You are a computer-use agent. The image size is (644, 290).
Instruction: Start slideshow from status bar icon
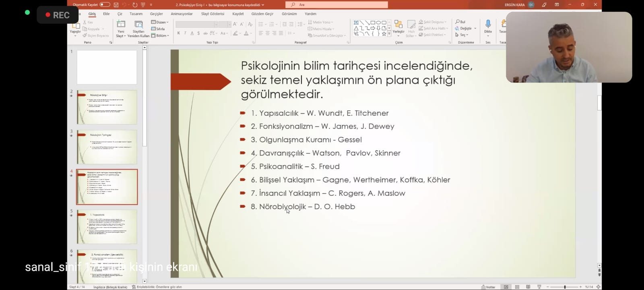539,287
